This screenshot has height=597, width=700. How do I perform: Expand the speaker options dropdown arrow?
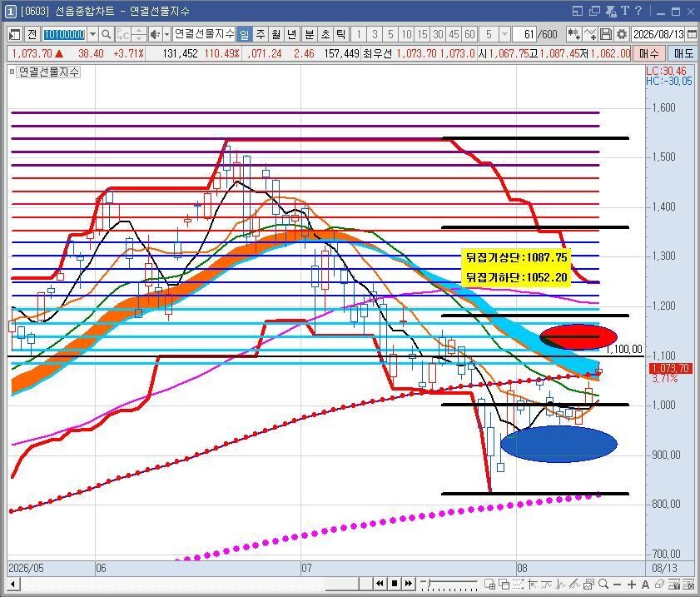[167, 34]
